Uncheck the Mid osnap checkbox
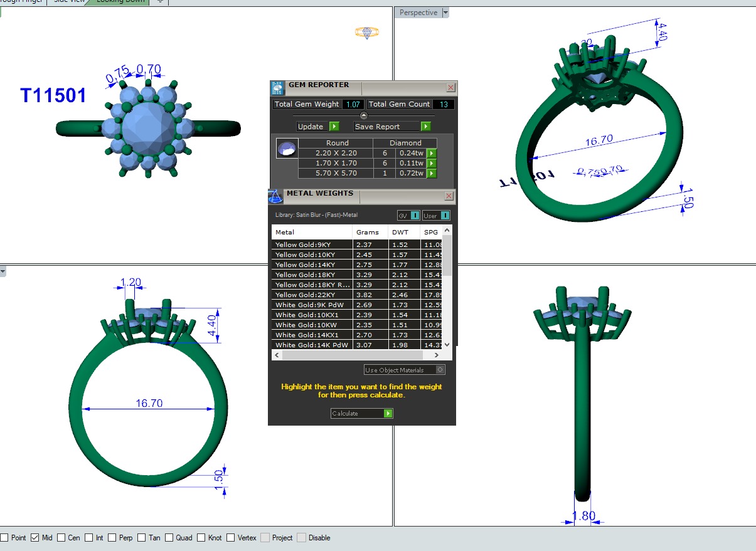The height and width of the screenshot is (551, 756). point(35,538)
